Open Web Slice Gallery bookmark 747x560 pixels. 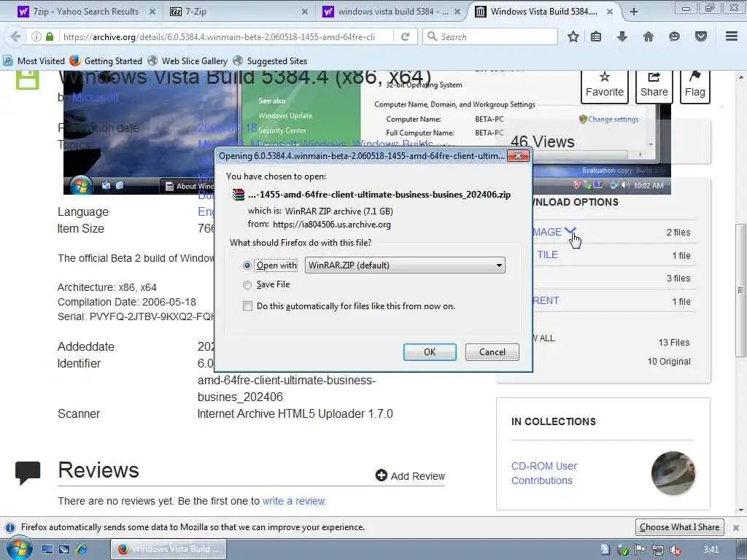(187, 61)
